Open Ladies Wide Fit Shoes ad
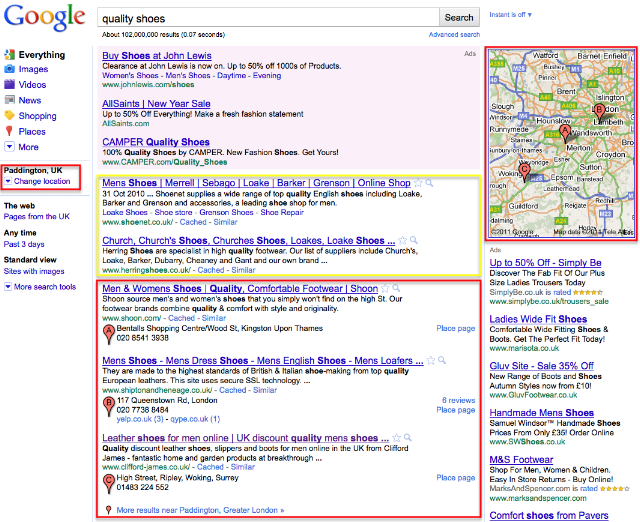Viewport: 640px width, 522px height. coord(538,319)
